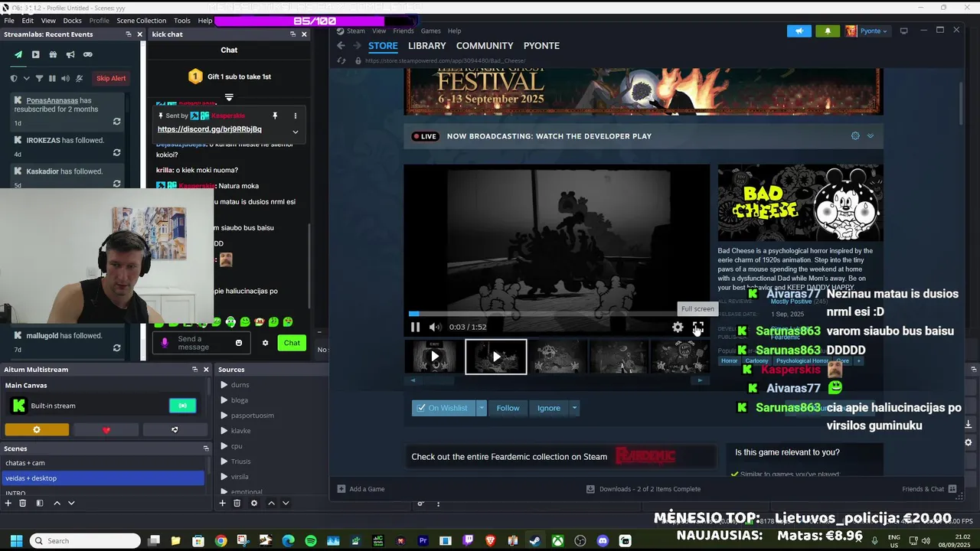Click the shield icon in Recent Events
This screenshot has height=551, width=980.
(14, 78)
